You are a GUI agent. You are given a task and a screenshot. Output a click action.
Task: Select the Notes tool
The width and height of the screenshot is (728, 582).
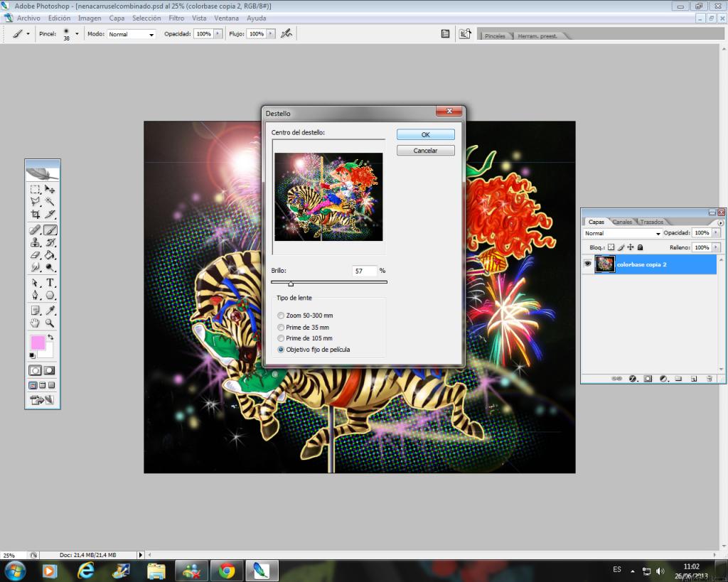point(36,311)
